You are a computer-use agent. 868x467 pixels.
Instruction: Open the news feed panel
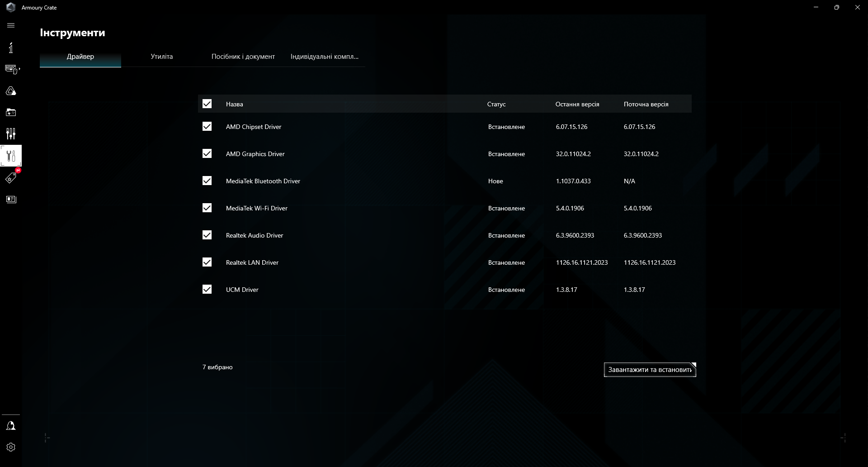(11, 199)
